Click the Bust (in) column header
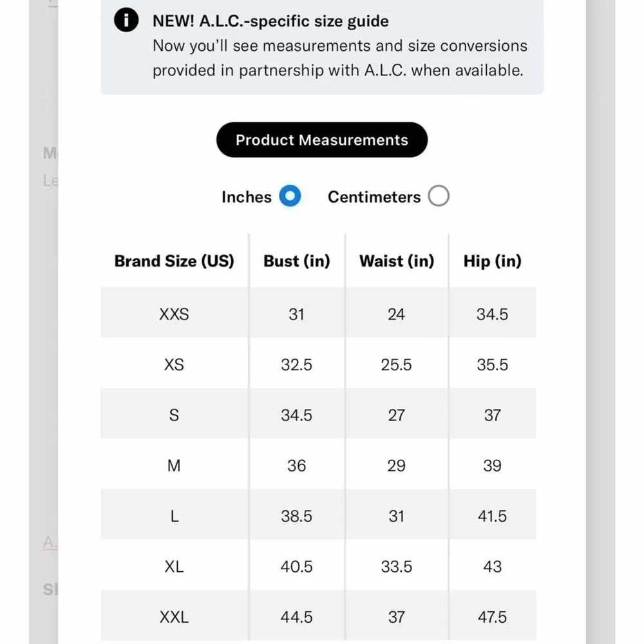This screenshot has width=644, height=644. click(296, 261)
